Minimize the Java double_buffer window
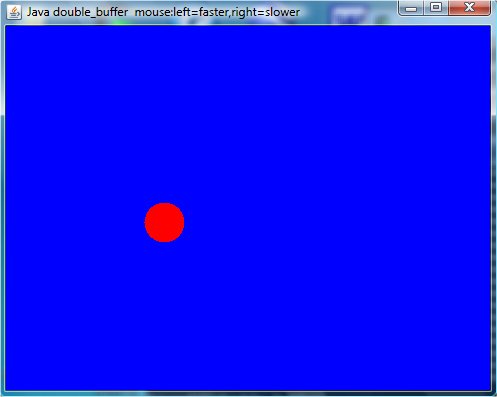 pyautogui.click(x=411, y=8)
